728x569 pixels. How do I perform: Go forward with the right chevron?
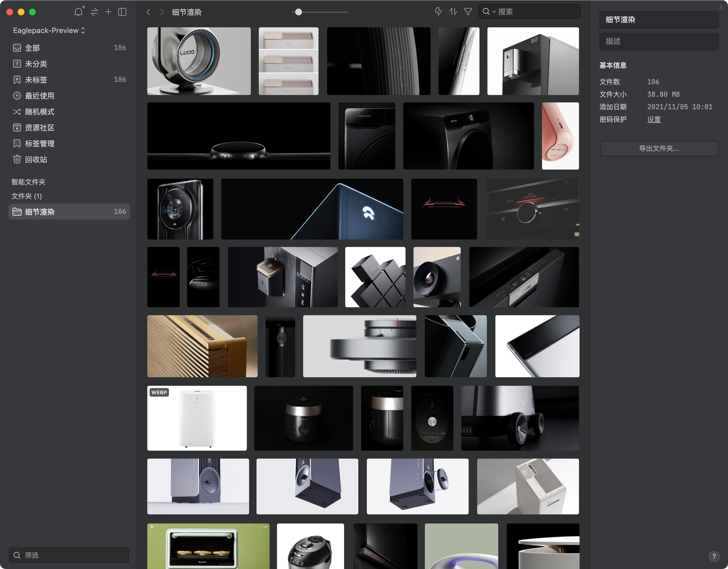tap(162, 12)
